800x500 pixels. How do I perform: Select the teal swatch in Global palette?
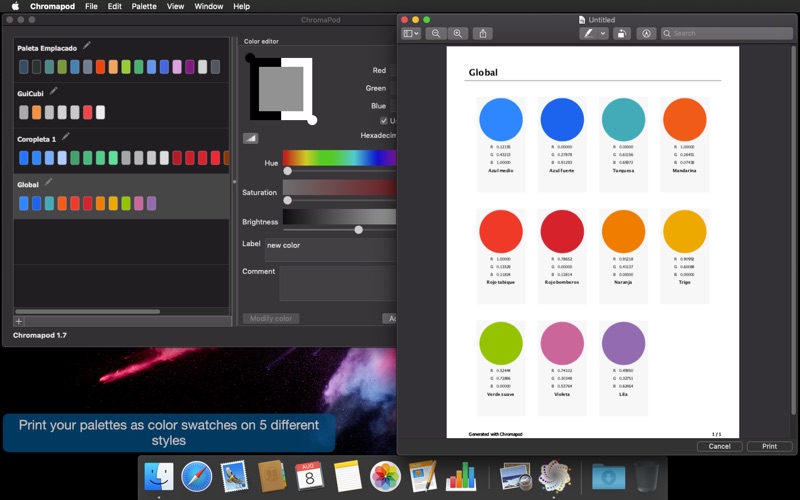pos(49,204)
